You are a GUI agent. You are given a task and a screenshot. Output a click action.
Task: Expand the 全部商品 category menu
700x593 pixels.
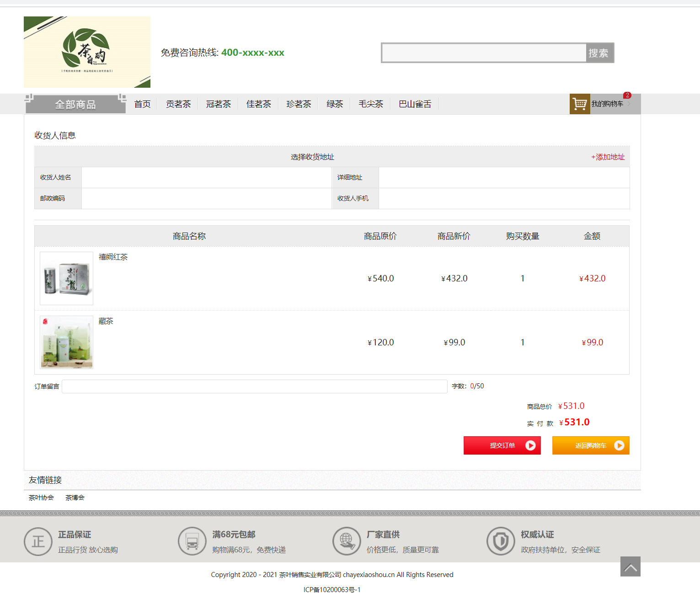[x=75, y=105]
